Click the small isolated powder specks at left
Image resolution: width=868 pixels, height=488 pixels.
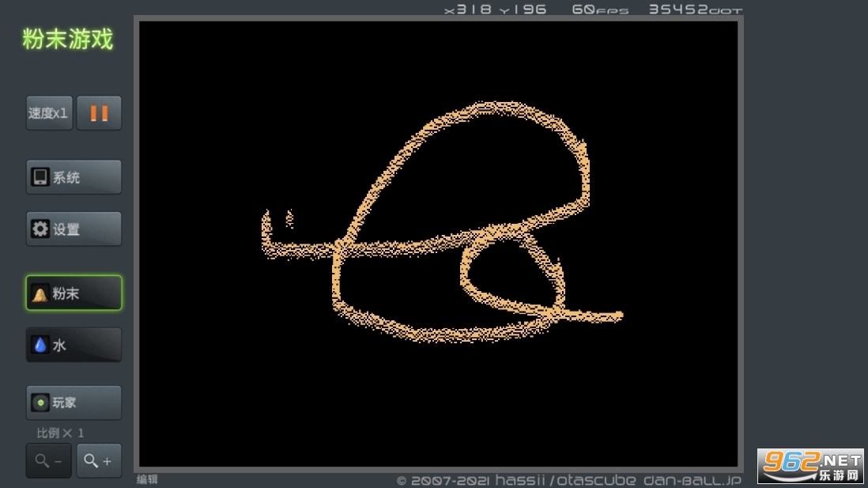[x=289, y=218]
